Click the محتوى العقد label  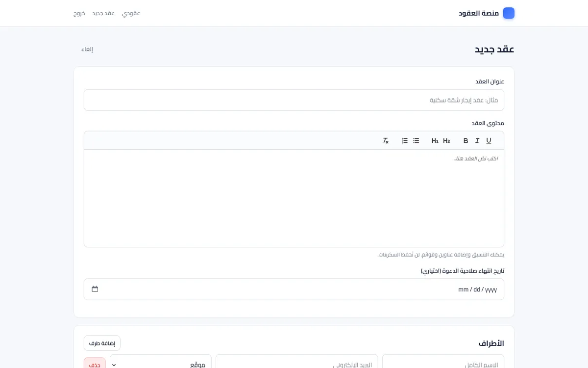pos(488,123)
